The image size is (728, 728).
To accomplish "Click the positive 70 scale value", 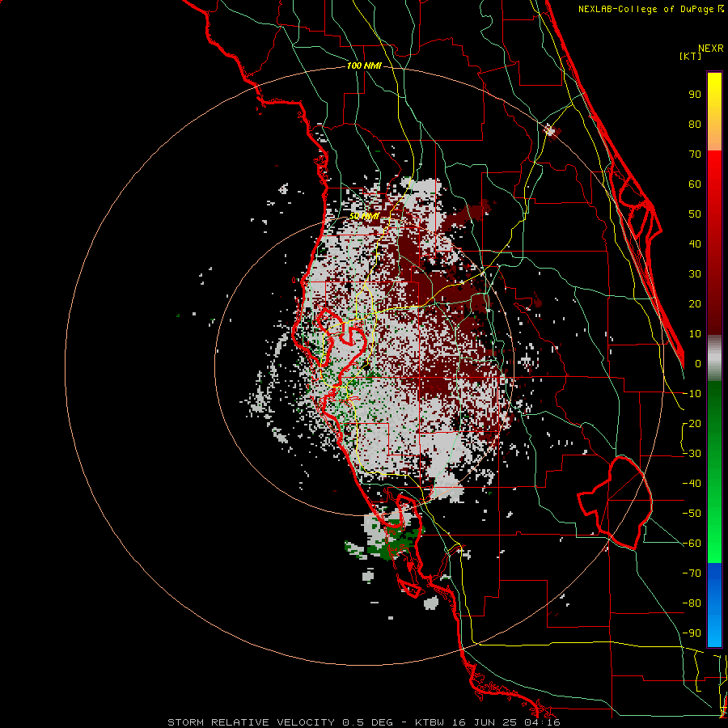I will (x=695, y=154).
